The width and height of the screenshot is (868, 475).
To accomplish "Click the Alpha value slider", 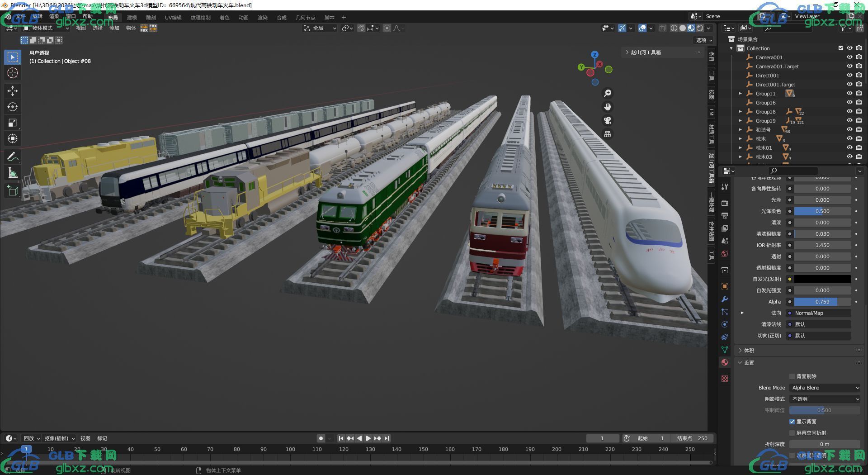I will [x=822, y=302].
